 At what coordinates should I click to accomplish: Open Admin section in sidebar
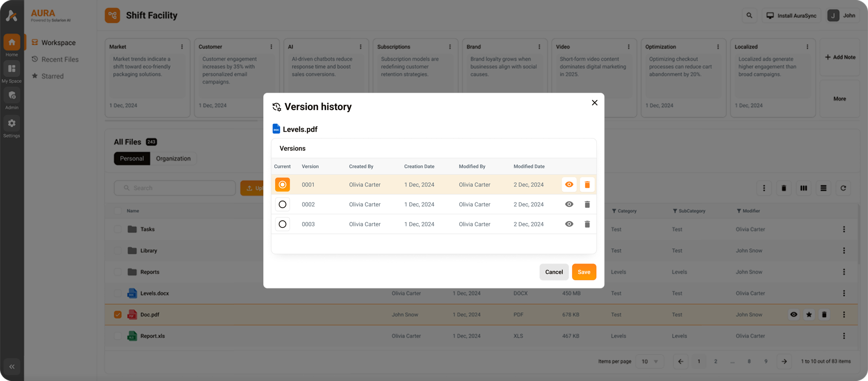(12, 96)
